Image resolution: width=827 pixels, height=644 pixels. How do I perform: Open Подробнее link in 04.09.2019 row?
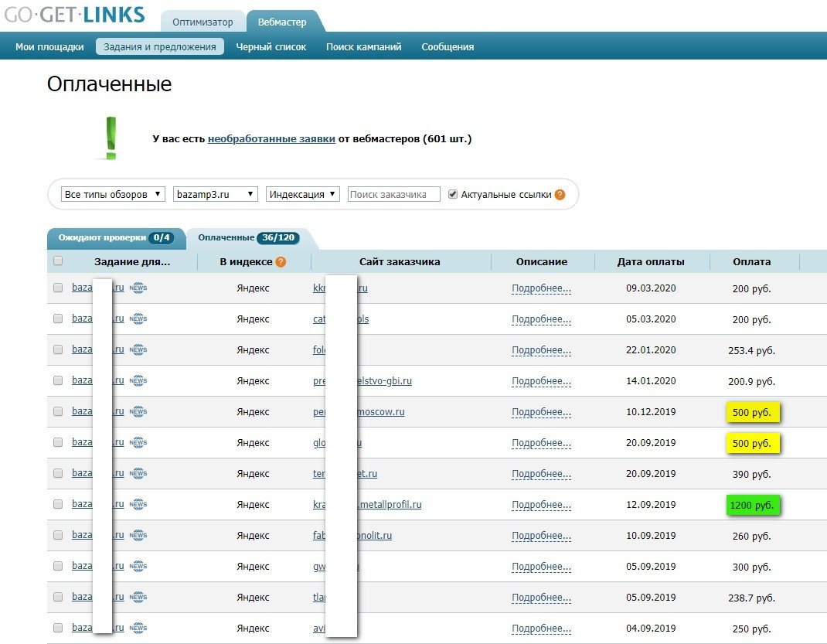(541, 629)
